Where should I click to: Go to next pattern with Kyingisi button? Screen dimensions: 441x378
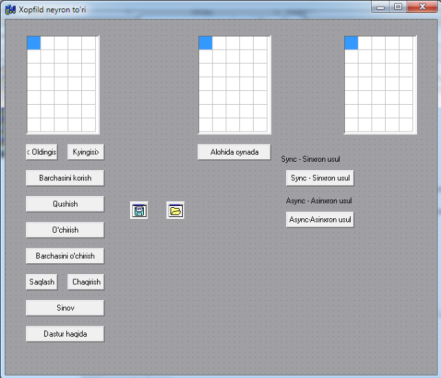pyautogui.click(x=86, y=152)
